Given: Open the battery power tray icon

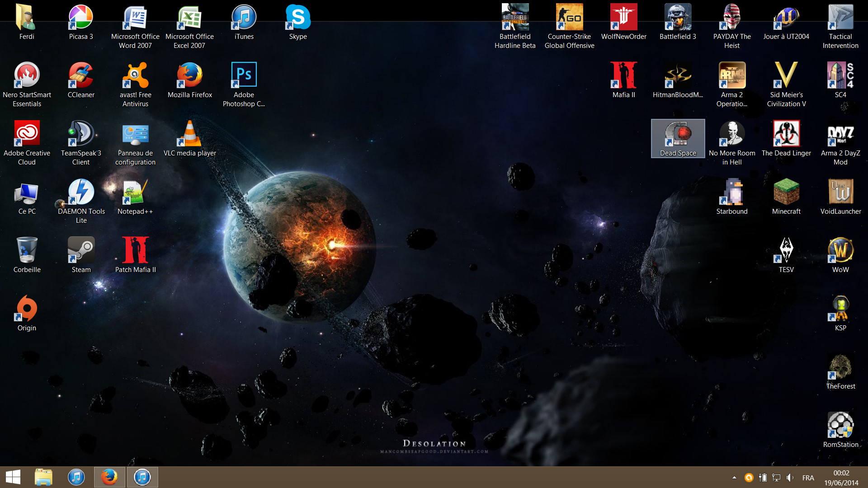Looking at the screenshot, I should [763, 478].
